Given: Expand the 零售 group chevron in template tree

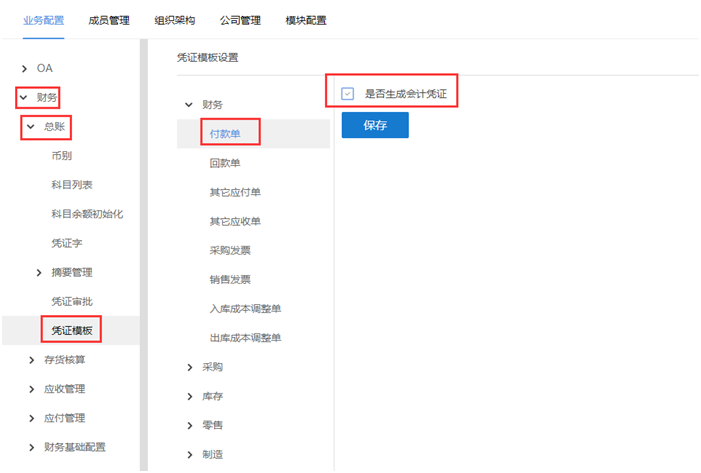Looking at the screenshot, I should [190, 426].
